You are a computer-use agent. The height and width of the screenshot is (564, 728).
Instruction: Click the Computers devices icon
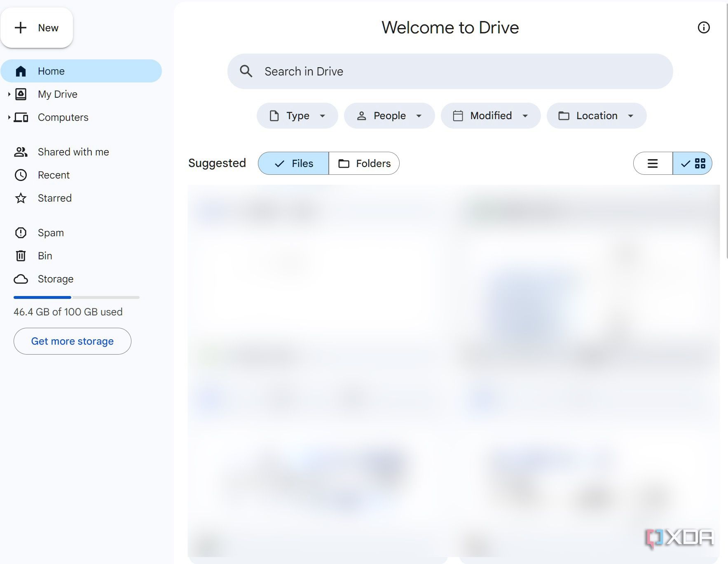coord(21,117)
